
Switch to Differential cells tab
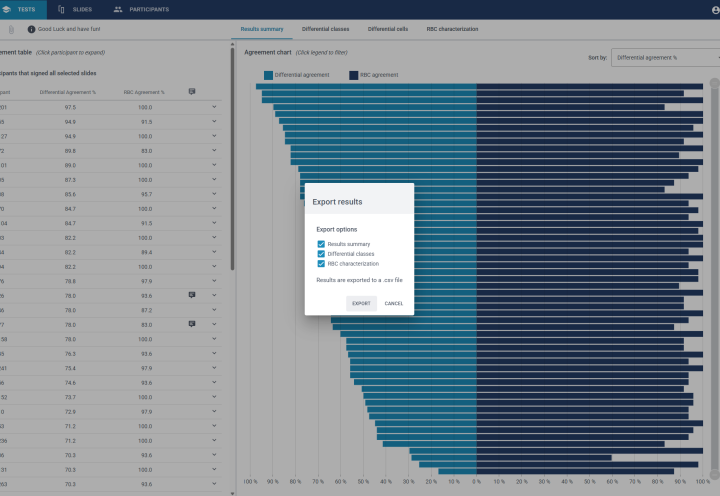point(388,29)
